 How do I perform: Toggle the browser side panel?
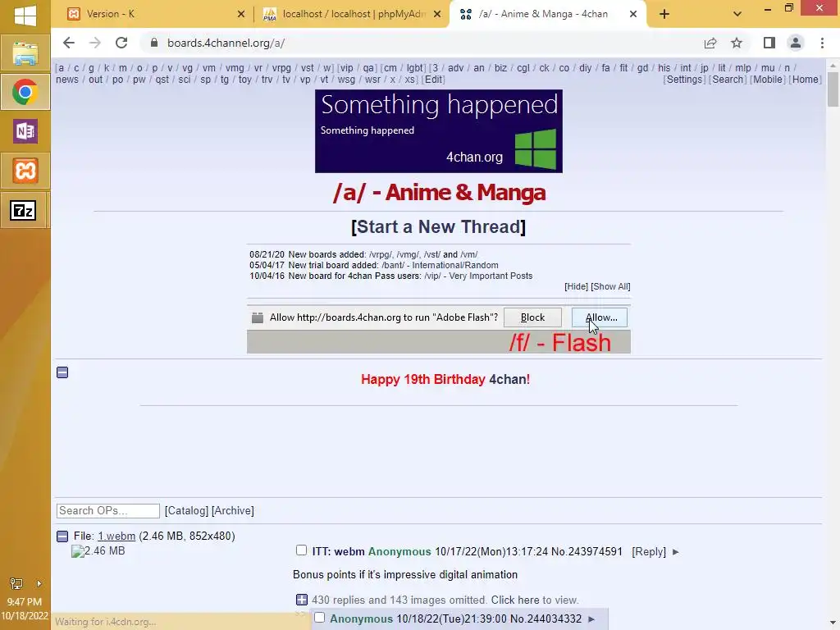(x=769, y=43)
